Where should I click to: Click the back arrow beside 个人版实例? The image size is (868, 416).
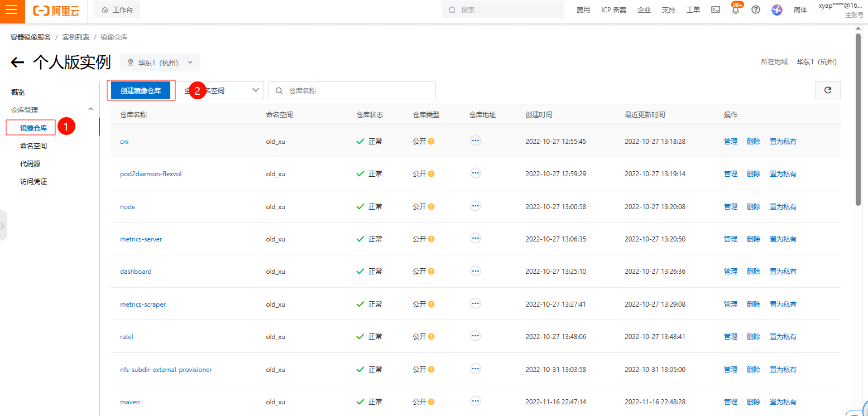click(18, 62)
